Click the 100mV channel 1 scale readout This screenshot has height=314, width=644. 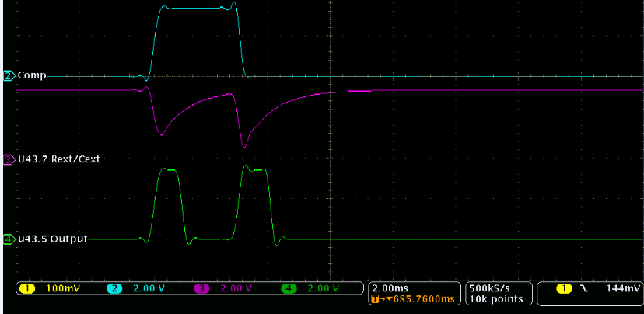(x=63, y=289)
